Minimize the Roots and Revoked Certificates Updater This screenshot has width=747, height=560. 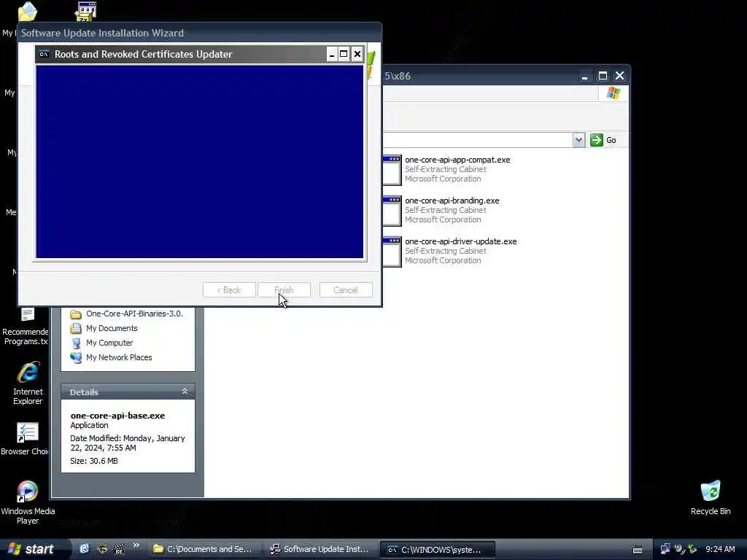coord(332,54)
